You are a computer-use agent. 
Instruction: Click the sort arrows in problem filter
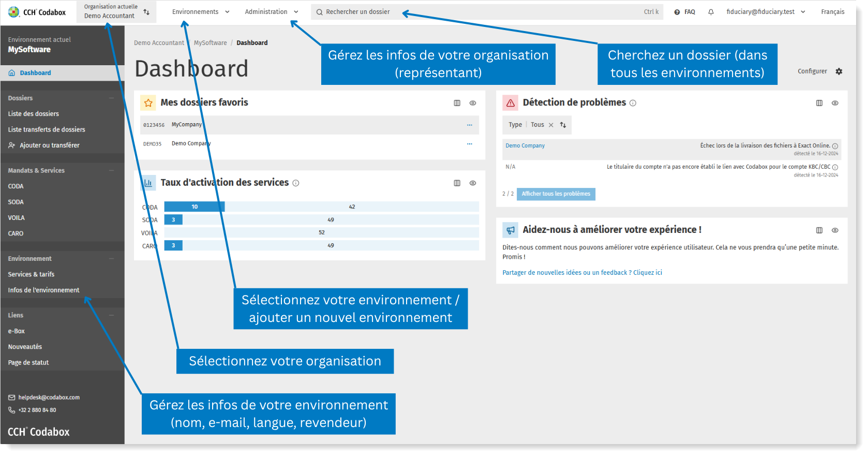click(563, 125)
